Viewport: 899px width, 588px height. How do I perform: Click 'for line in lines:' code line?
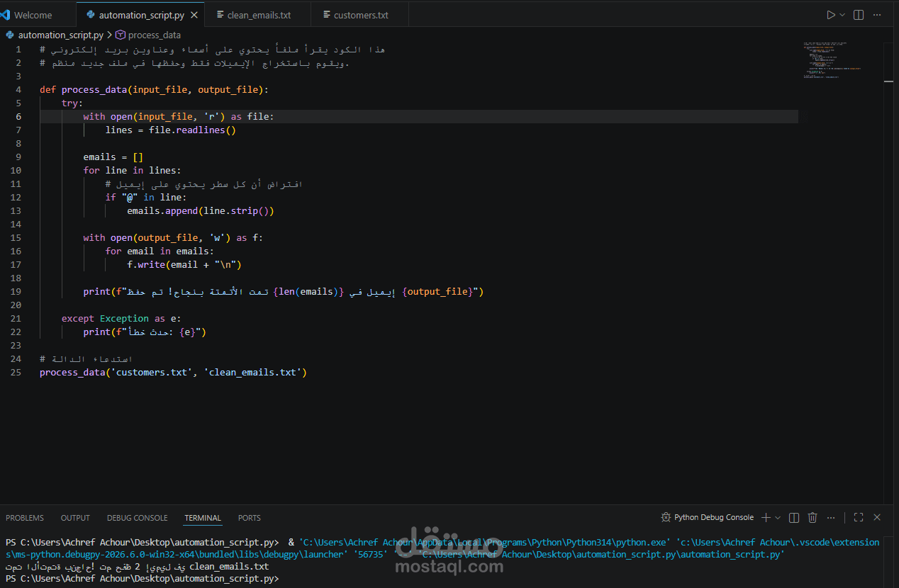pyautogui.click(x=132, y=171)
